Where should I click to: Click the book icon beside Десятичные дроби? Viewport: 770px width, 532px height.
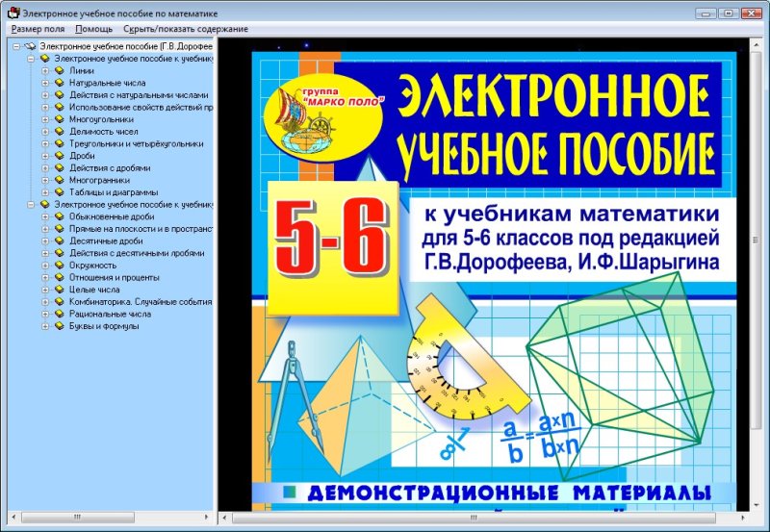(60, 241)
